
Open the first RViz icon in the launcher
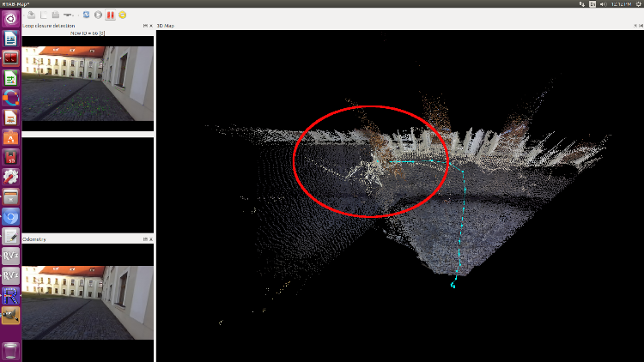pos(10,256)
